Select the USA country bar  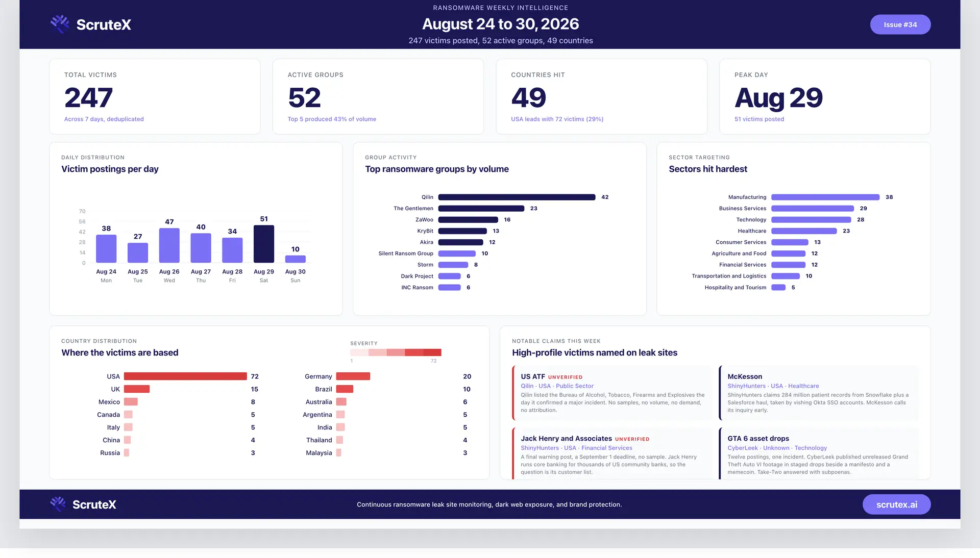pyautogui.click(x=185, y=376)
